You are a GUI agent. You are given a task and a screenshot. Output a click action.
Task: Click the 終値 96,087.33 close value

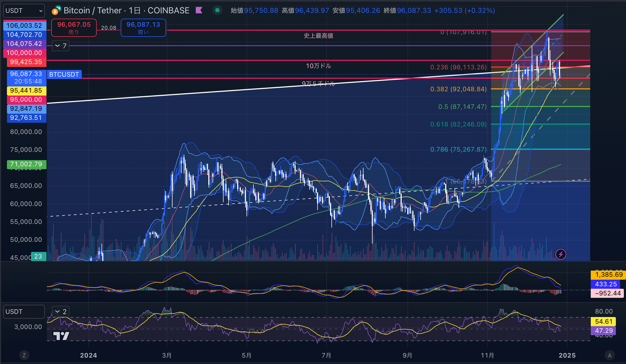(408, 10)
